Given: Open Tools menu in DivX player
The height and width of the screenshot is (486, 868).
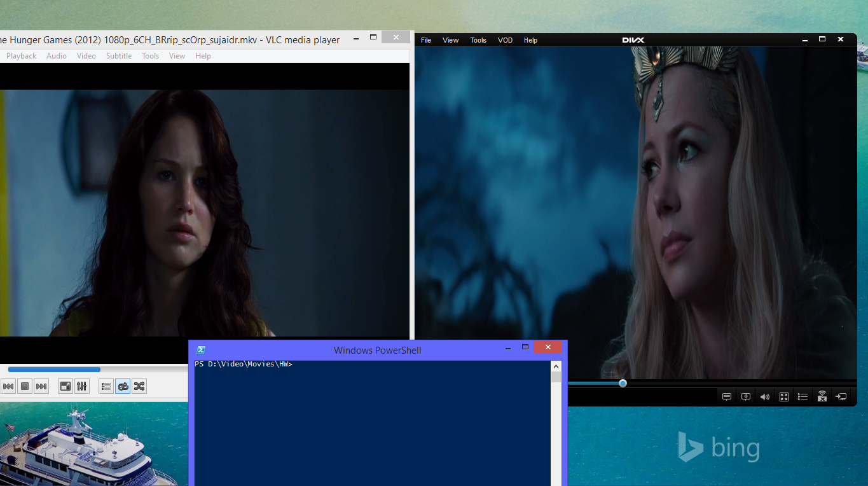Looking at the screenshot, I should [x=478, y=40].
